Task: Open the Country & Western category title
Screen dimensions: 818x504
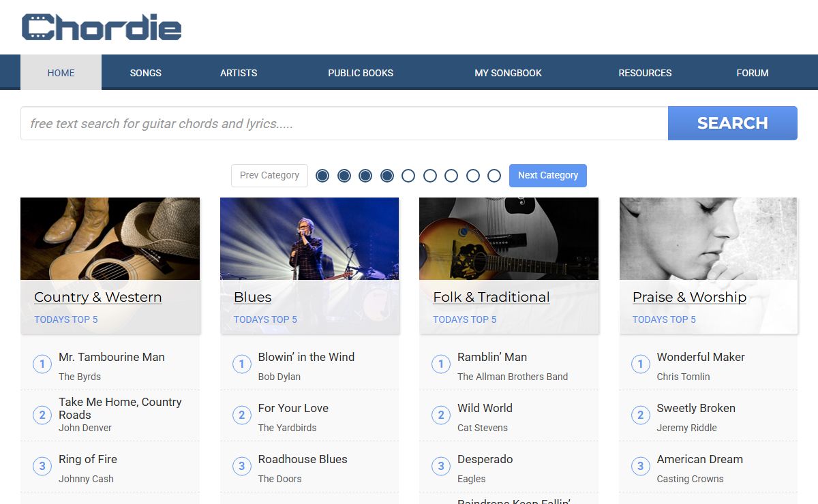Action: click(98, 297)
